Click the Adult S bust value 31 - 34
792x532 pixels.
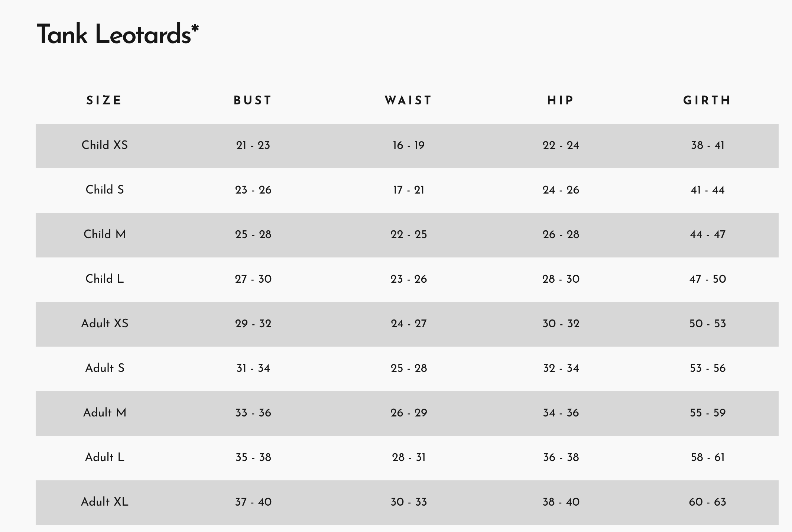pos(253,368)
